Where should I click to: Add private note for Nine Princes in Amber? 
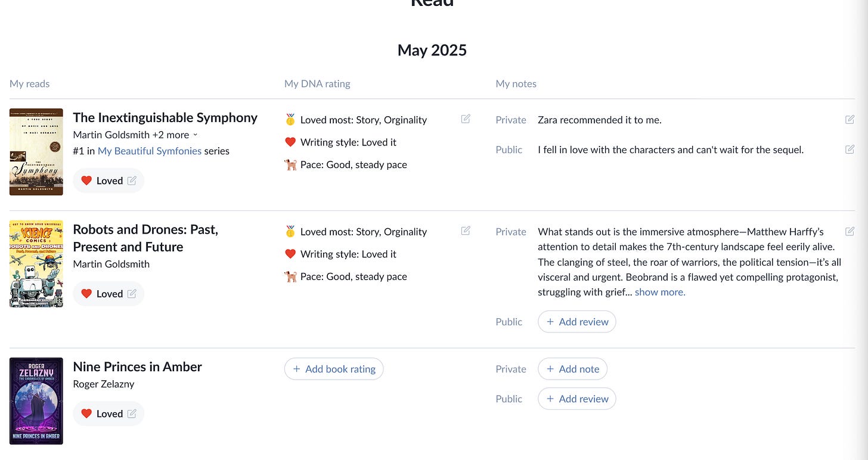[572, 369]
